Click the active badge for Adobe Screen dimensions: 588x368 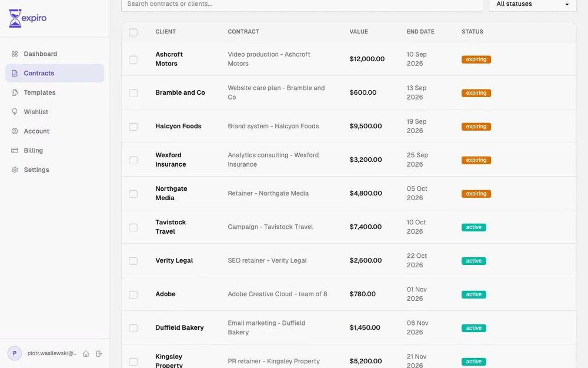[473, 294]
